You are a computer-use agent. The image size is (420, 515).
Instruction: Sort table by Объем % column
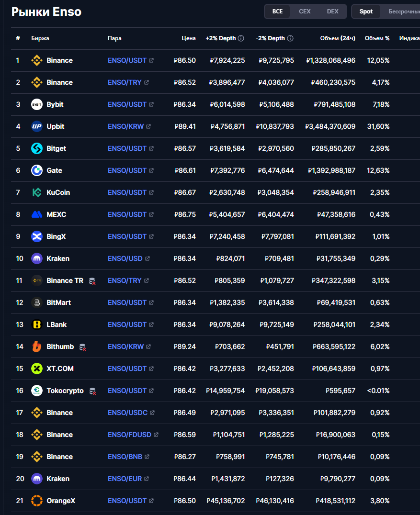pos(377,38)
